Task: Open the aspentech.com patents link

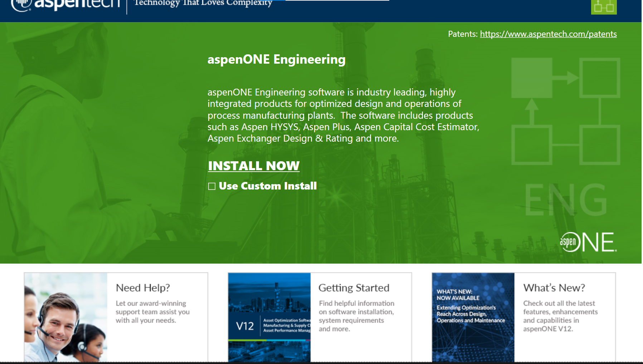Action: (548, 34)
